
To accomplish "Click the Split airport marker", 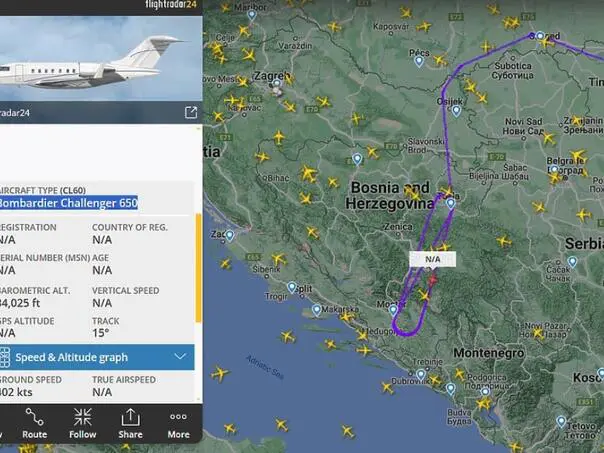I will tap(292, 287).
